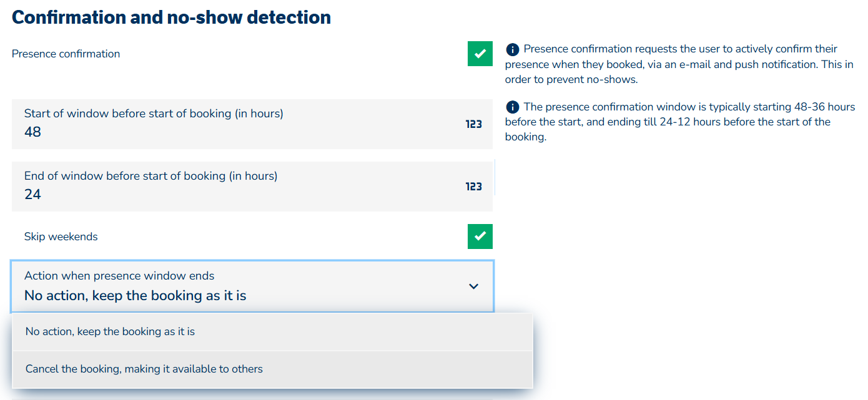Disable the Presence confirmation checkbox
The image size is (868, 400).
coord(480,54)
